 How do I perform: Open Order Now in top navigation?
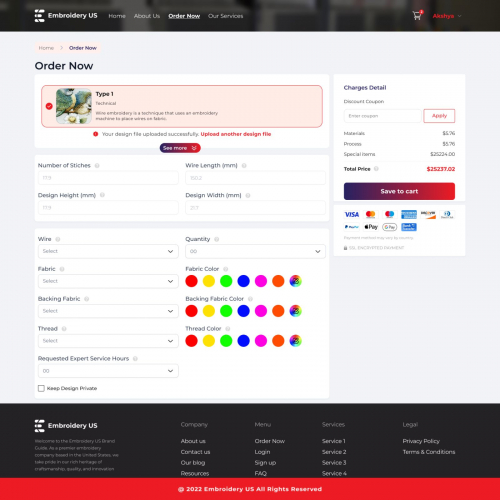click(x=184, y=16)
